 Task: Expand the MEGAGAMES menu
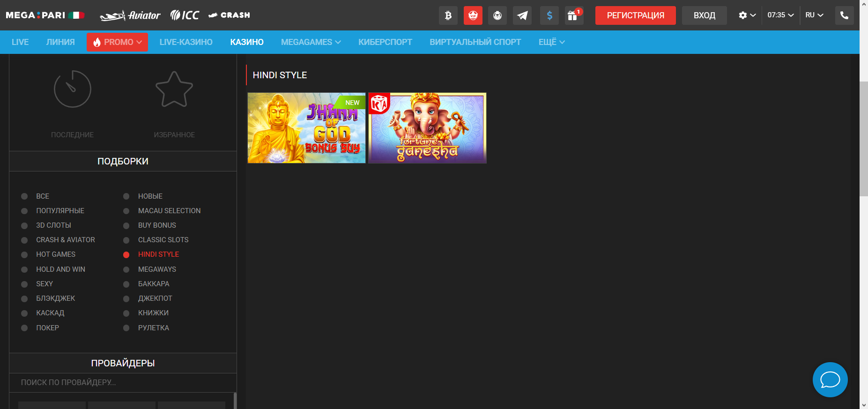(x=311, y=42)
